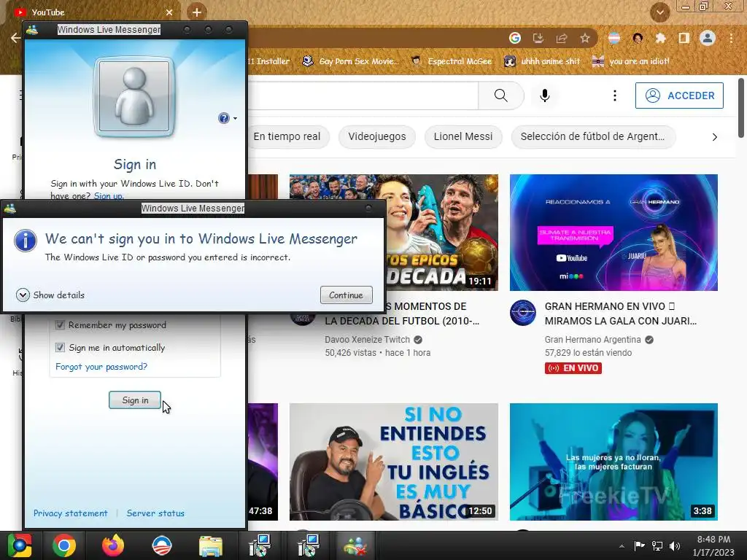Click the cartoon face extension icon

tap(638, 38)
